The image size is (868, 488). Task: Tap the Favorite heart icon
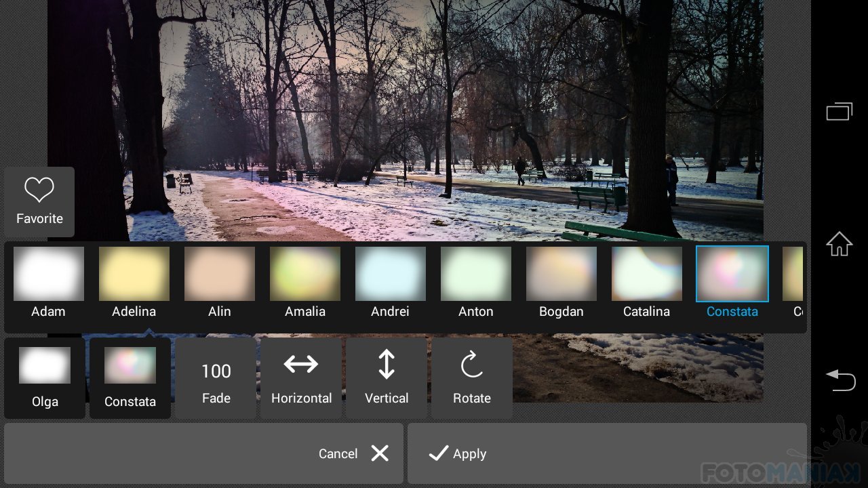pos(39,191)
